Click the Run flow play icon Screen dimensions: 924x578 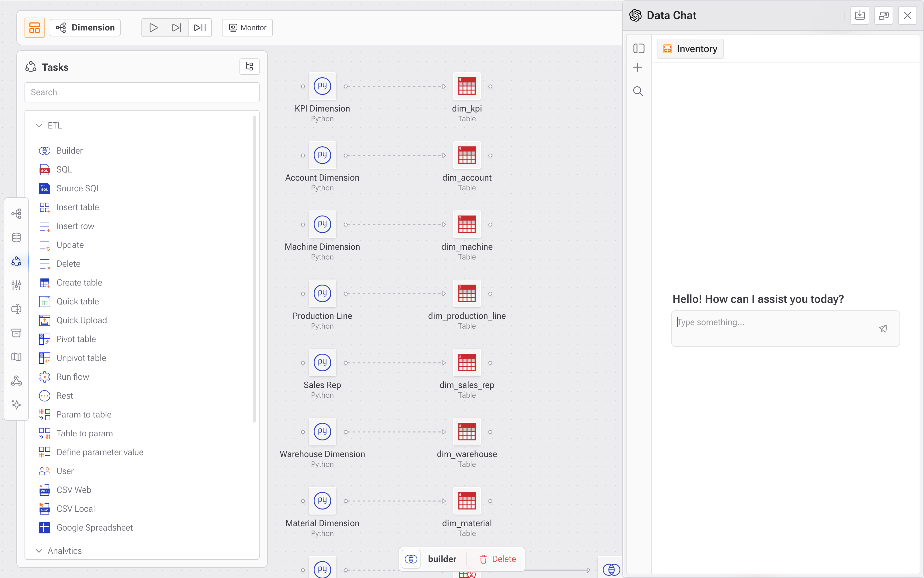[x=153, y=28]
